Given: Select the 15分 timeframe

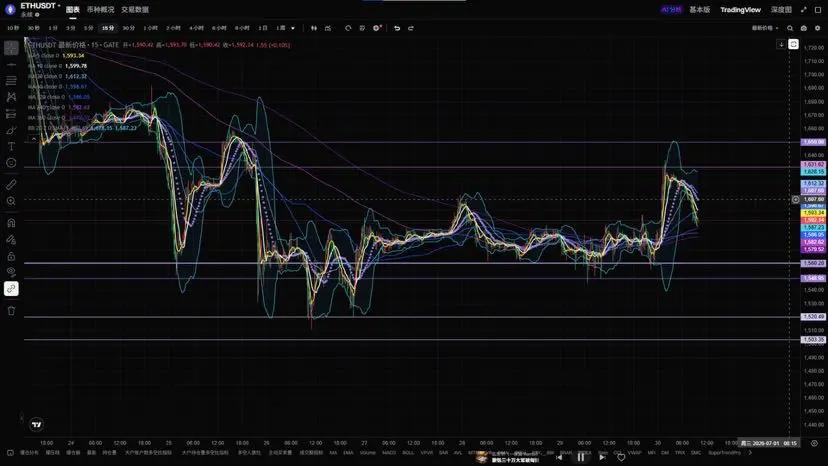Looking at the screenshot, I should point(108,28).
